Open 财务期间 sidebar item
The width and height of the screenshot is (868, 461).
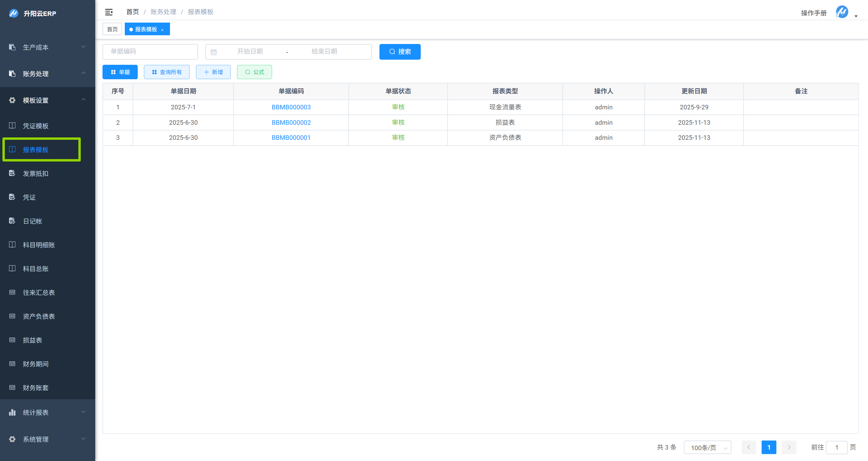[x=35, y=364]
